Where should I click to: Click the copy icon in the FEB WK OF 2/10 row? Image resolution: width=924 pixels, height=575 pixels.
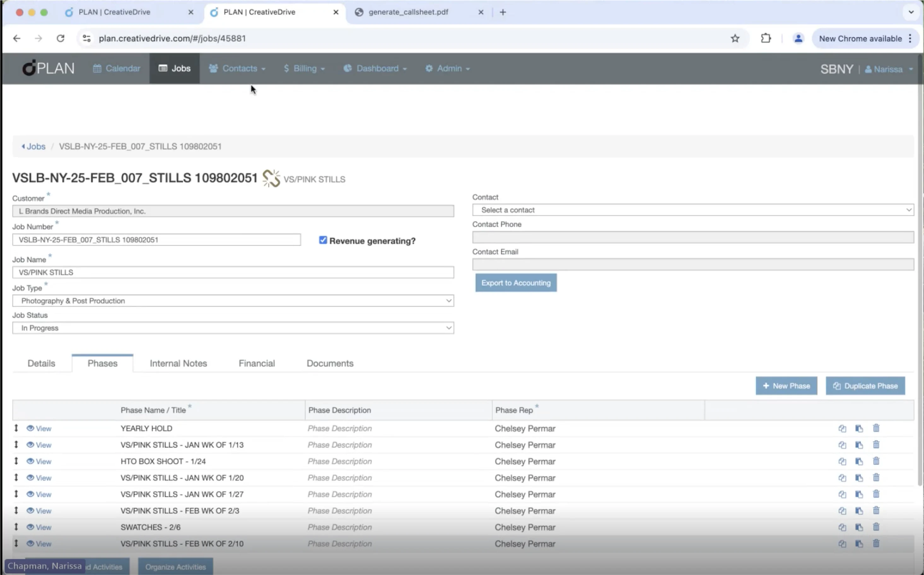(x=842, y=543)
